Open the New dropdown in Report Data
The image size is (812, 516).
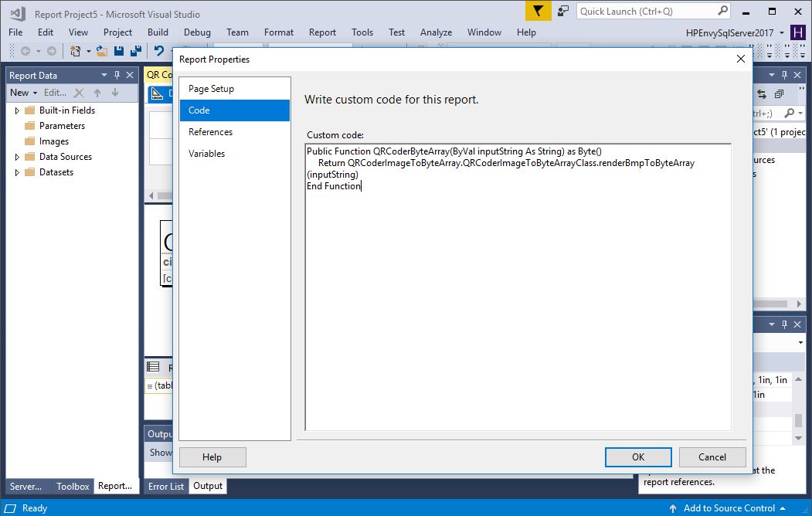[22, 92]
